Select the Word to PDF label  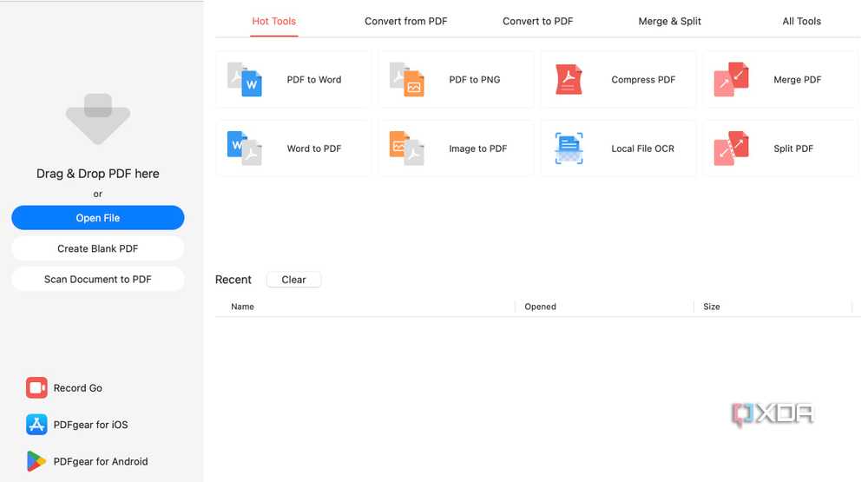coord(314,149)
